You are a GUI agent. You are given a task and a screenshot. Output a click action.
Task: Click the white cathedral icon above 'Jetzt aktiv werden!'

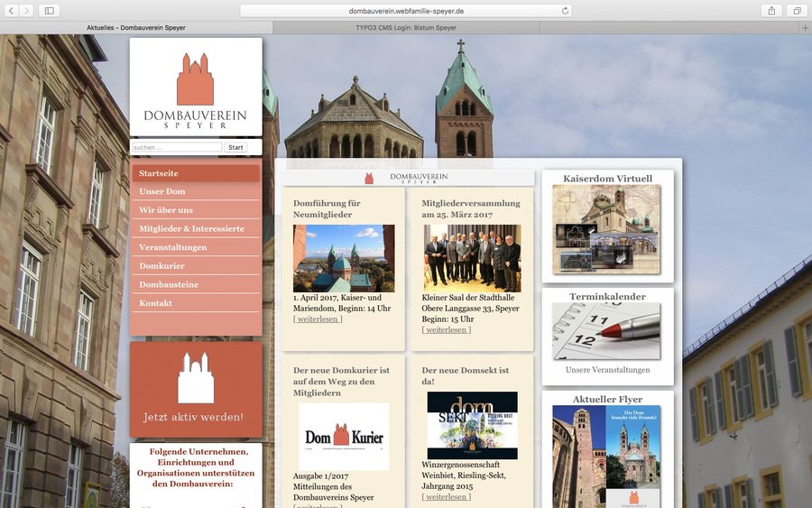pos(196,377)
